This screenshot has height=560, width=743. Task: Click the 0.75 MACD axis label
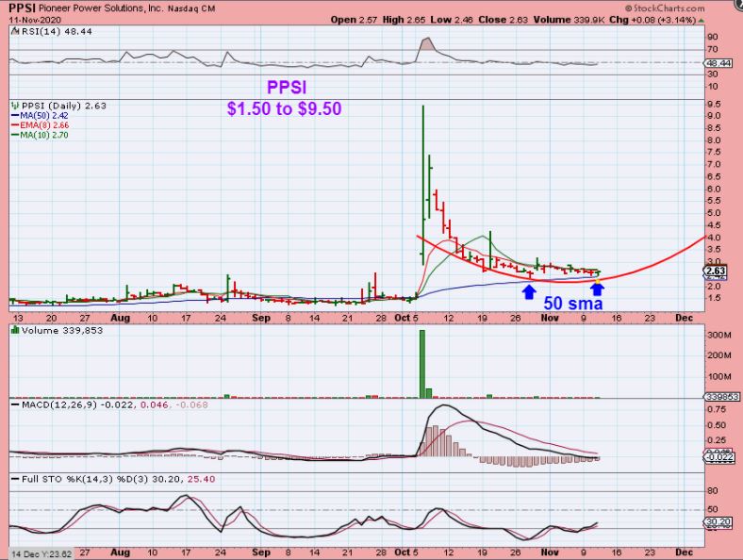[717, 409]
